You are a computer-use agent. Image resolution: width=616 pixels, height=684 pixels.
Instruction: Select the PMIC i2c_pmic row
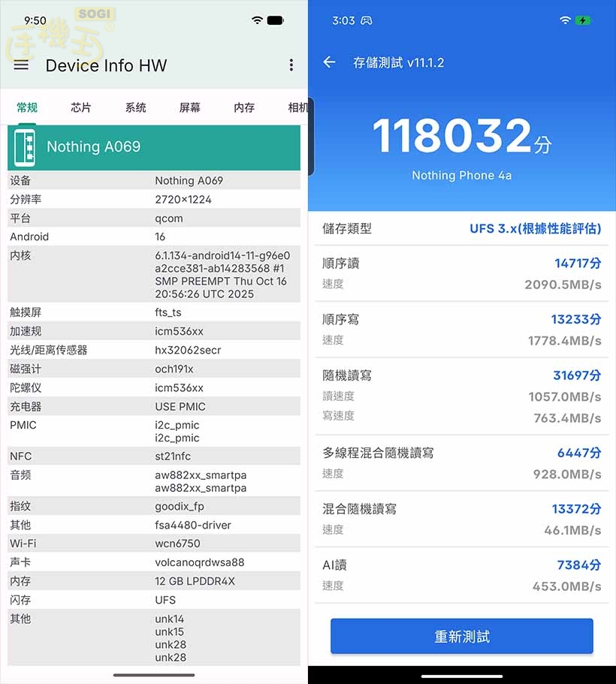click(x=154, y=432)
